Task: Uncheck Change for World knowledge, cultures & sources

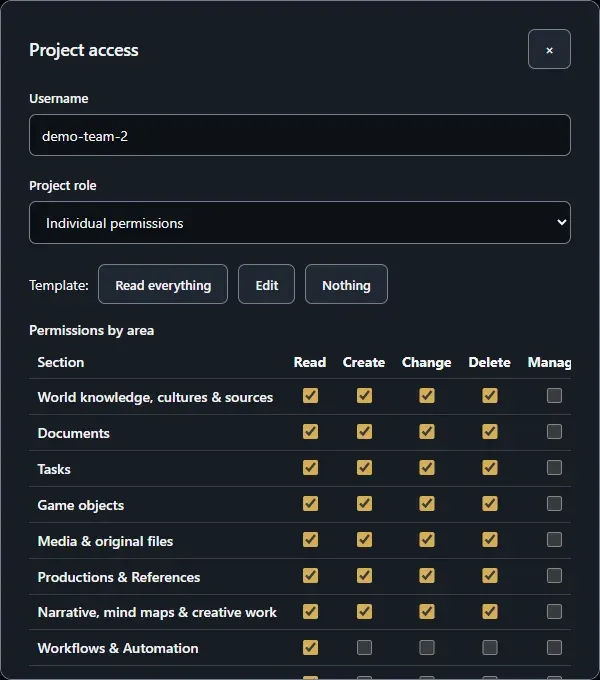Action: (x=427, y=396)
